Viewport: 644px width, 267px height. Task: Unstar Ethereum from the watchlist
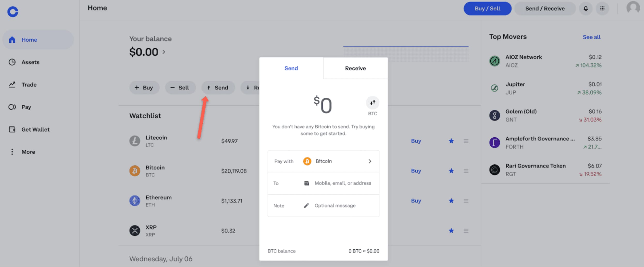point(451,201)
